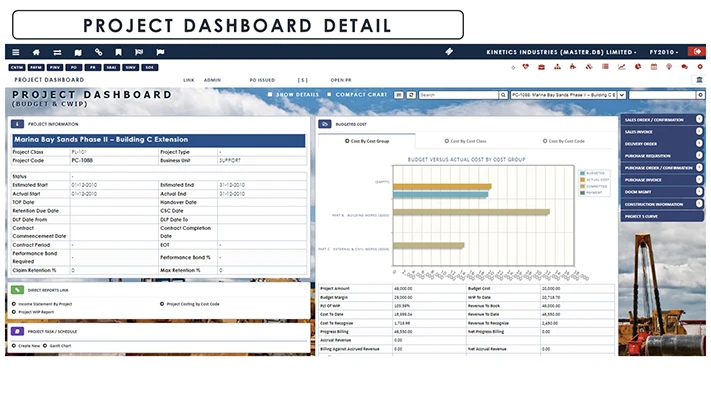Click the CNTM shortcut button
The width and height of the screenshot is (711, 400).
pos(17,67)
